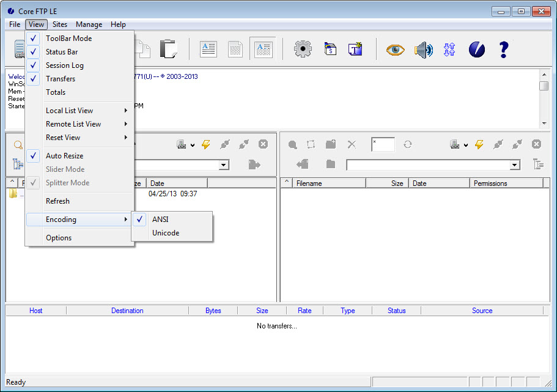Viewport: 557px width, 392px height.
Task: Sort the remote list by Filename
Action: coord(330,183)
